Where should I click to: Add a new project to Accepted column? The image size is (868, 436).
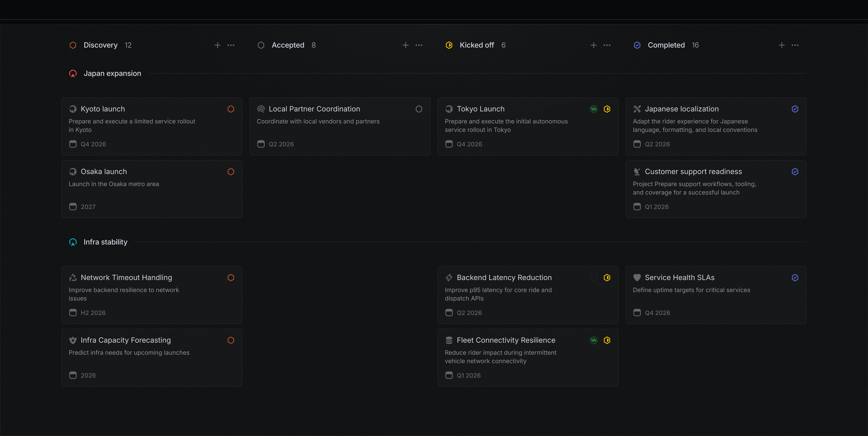[406, 45]
